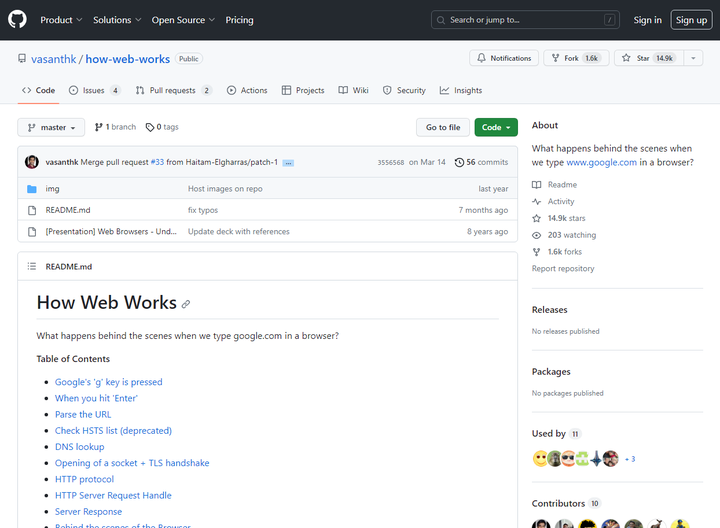Screen dimensions: 720x528
Task: Jump to HTTP protocol section
Action: click(x=84, y=479)
